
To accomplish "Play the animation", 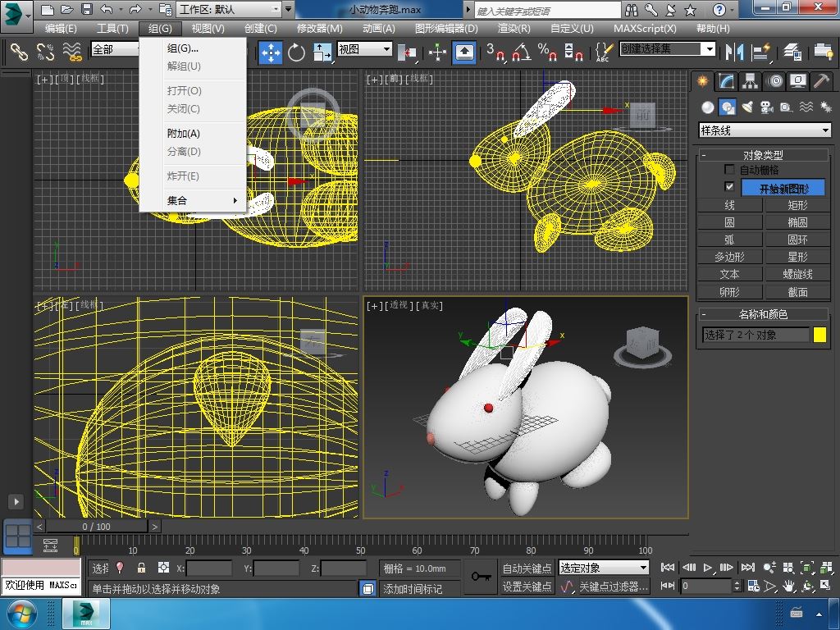I will 708,568.
